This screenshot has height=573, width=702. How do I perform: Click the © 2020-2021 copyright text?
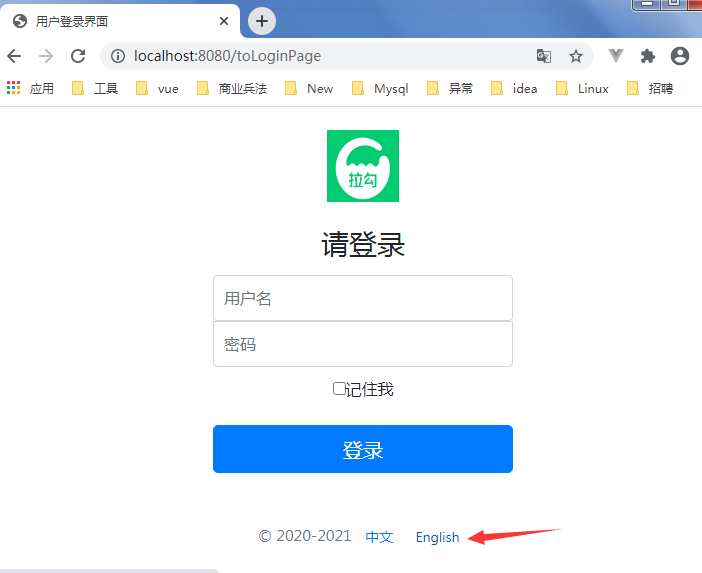(x=305, y=536)
